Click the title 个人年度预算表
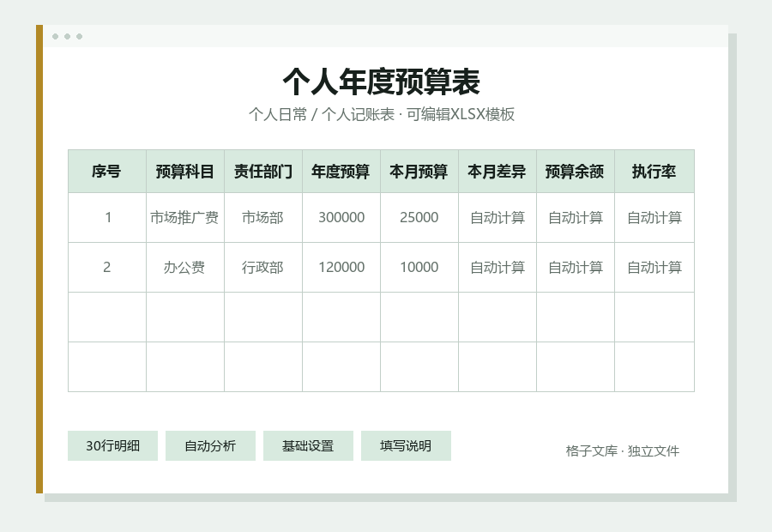Viewport: 772px width, 532px height. click(381, 82)
